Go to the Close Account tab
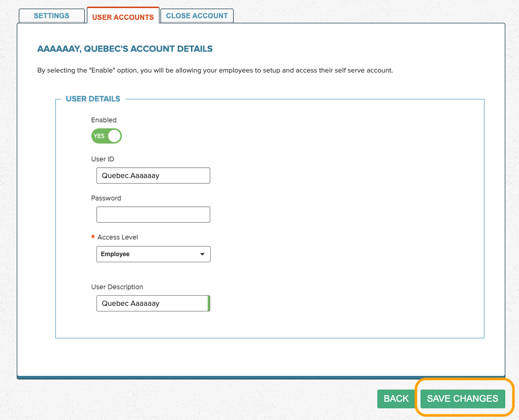The width and height of the screenshot is (519, 420). pos(197,16)
